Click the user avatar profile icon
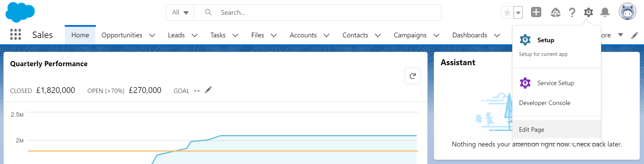This screenshot has width=644, height=164. click(627, 12)
